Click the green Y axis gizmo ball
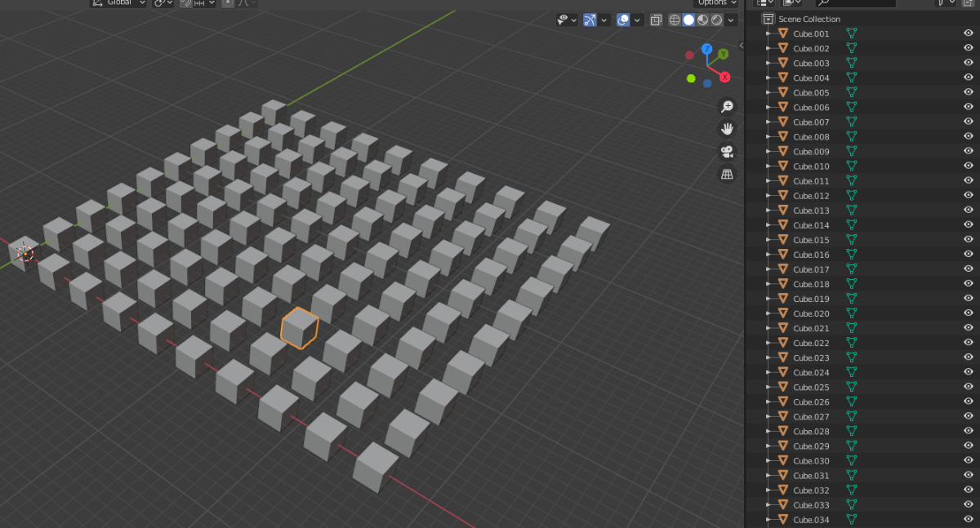Viewport: 980px width, 528px height. [x=723, y=54]
